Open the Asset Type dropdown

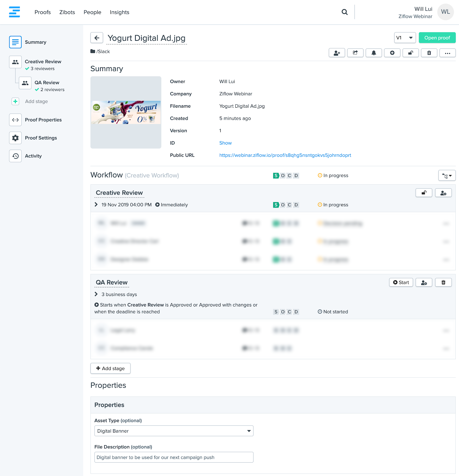tap(174, 431)
